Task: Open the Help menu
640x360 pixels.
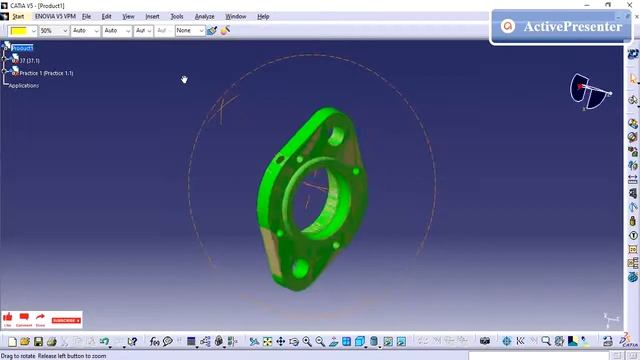Action: 263,17
